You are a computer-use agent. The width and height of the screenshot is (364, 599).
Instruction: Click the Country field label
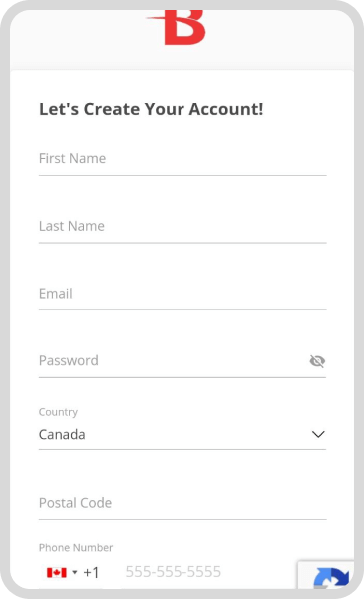58,412
